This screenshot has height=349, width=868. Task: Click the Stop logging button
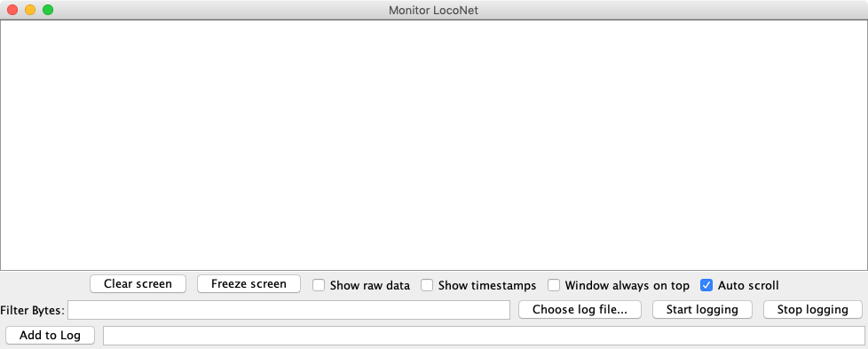pos(813,310)
